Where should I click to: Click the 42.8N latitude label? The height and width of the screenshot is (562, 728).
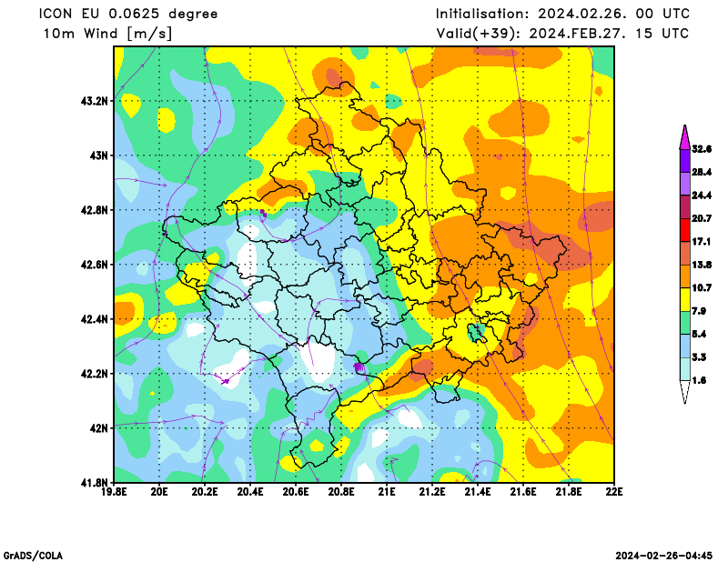coord(95,210)
